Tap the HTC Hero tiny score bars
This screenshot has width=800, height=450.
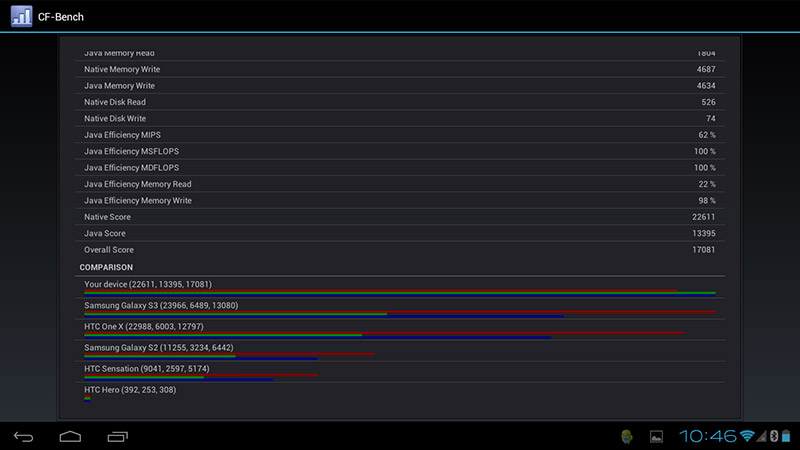(x=87, y=398)
